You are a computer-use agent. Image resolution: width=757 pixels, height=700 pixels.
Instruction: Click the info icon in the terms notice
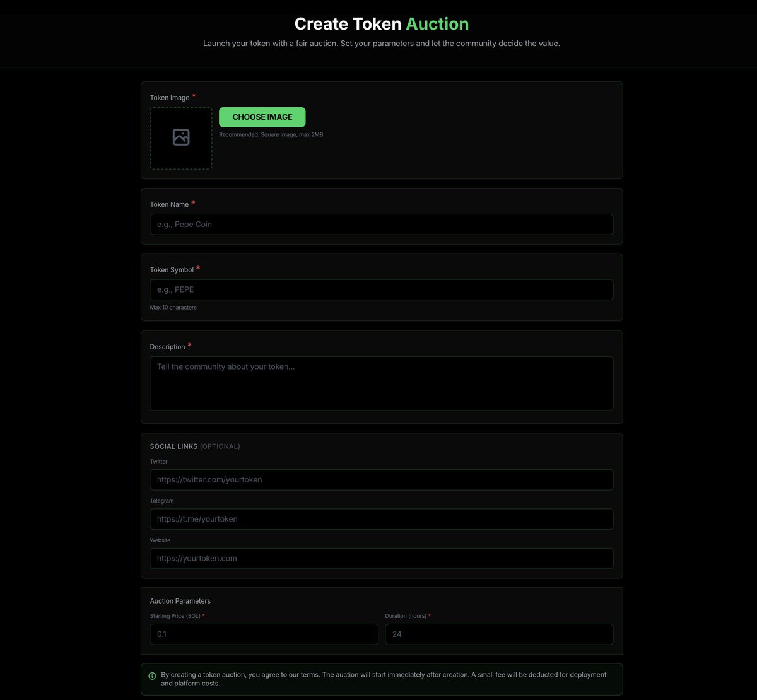pyautogui.click(x=152, y=675)
